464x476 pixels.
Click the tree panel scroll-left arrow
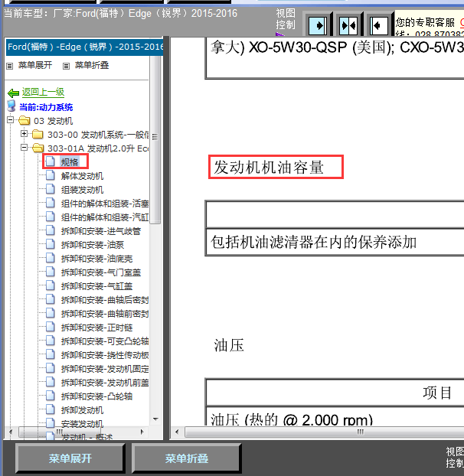tap(11, 432)
